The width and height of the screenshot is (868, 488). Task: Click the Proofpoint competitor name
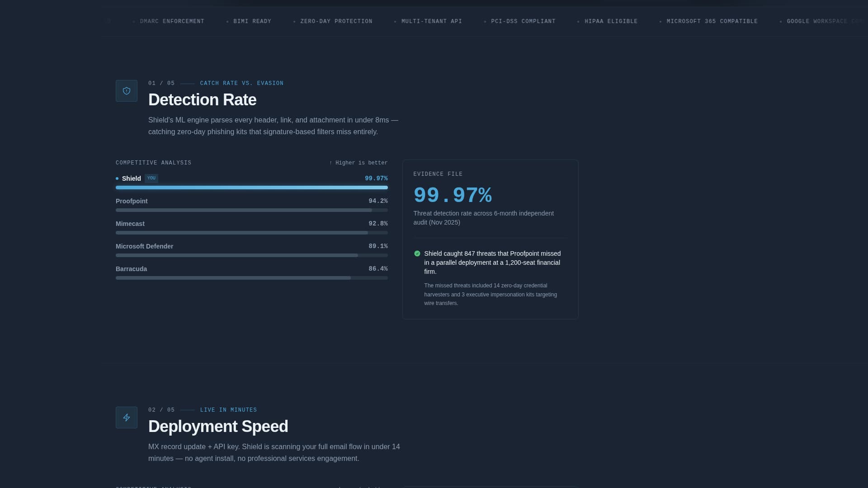(x=132, y=201)
